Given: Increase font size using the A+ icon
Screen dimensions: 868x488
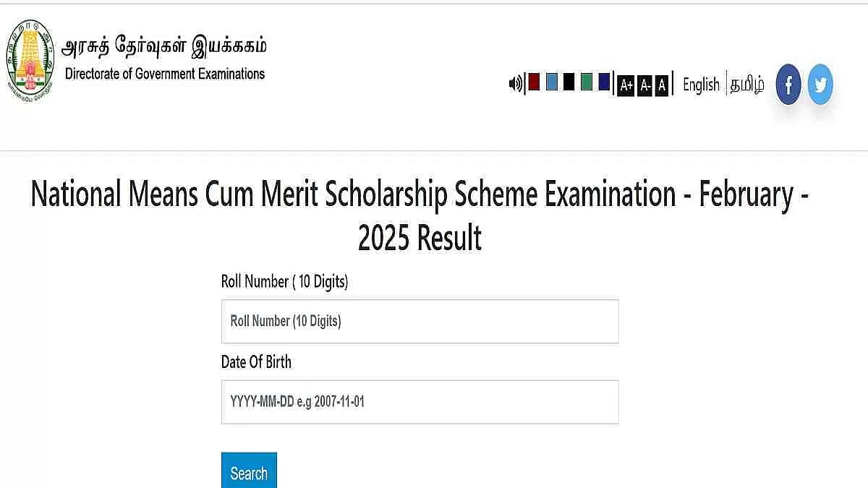Looking at the screenshot, I should [625, 85].
